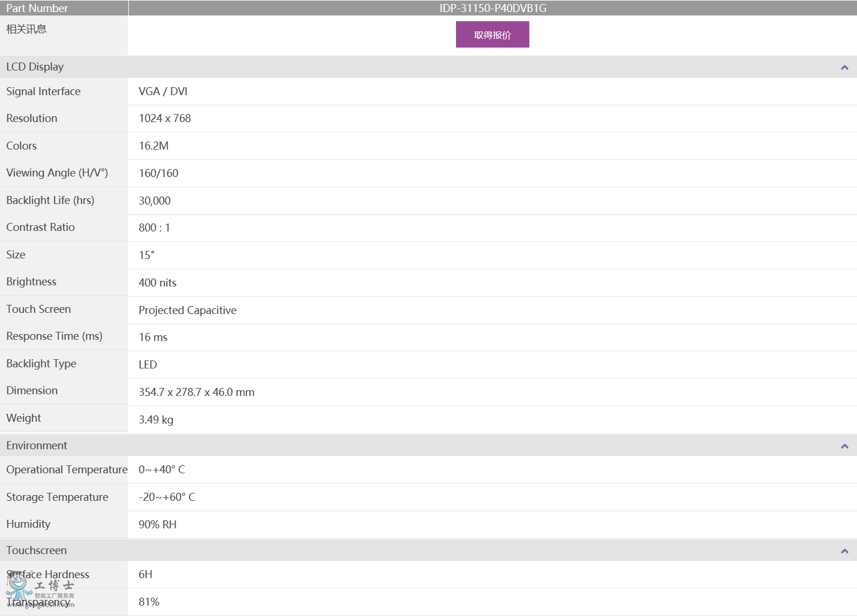Image resolution: width=857 pixels, height=616 pixels.
Task: Click the purple 取得报价 quote button
Action: pyautogui.click(x=492, y=34)
